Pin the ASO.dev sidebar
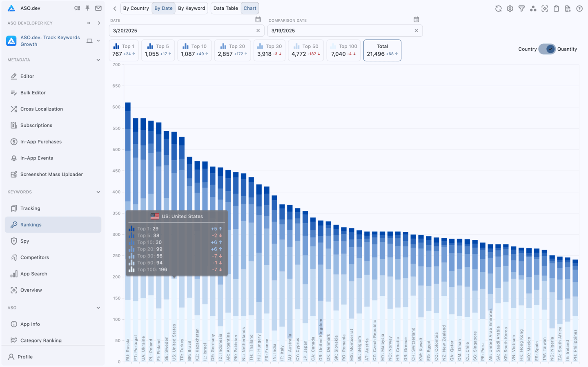588x367 pixels. 88,8
